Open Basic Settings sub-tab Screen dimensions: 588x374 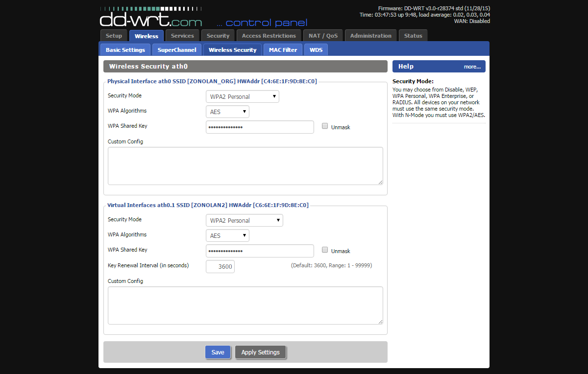[125, 49]
